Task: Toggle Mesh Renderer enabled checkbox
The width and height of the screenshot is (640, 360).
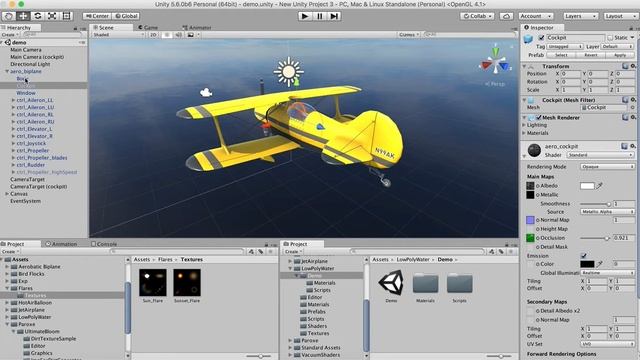Action: tap(539, 118)
